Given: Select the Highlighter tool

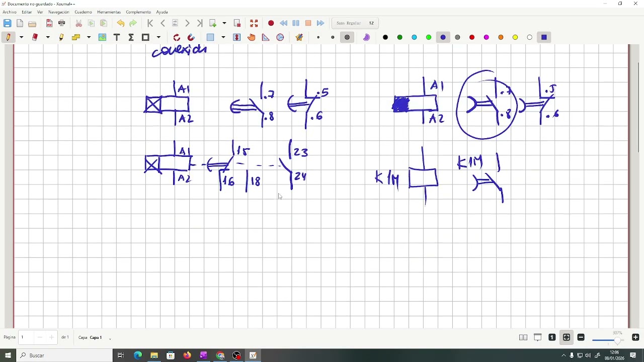Looking at the screenshot, I should (x=62, y=38).
